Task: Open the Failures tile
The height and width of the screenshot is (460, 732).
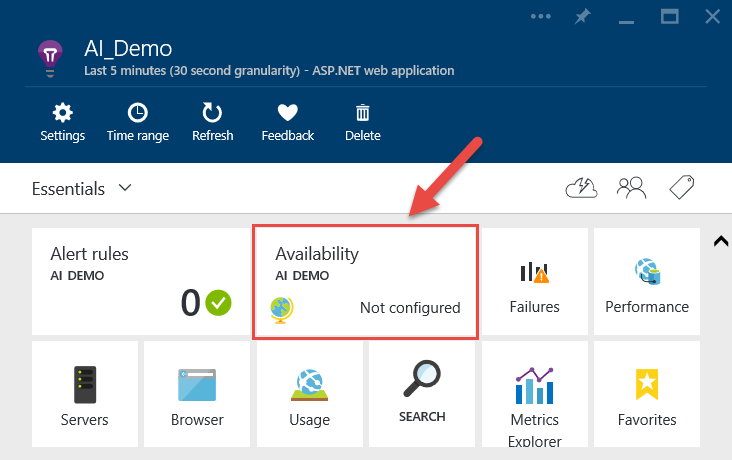Action: click(535, 281)
